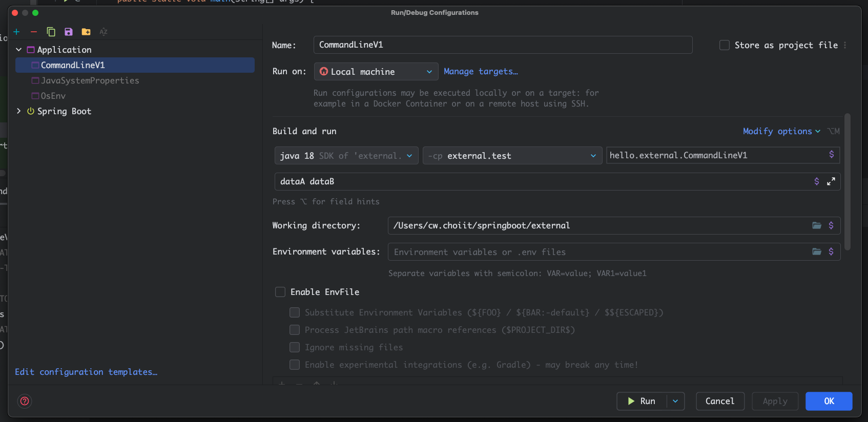Toggle Process JetBrains path macro references
This screenshot has height=422, width=868.
(x=295, y=330)
